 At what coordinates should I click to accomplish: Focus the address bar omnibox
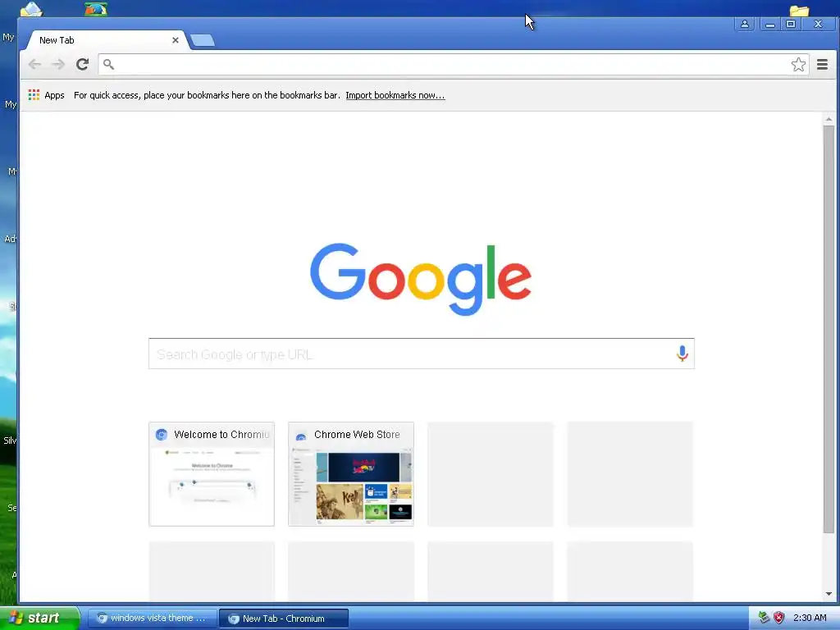[453, 64]
